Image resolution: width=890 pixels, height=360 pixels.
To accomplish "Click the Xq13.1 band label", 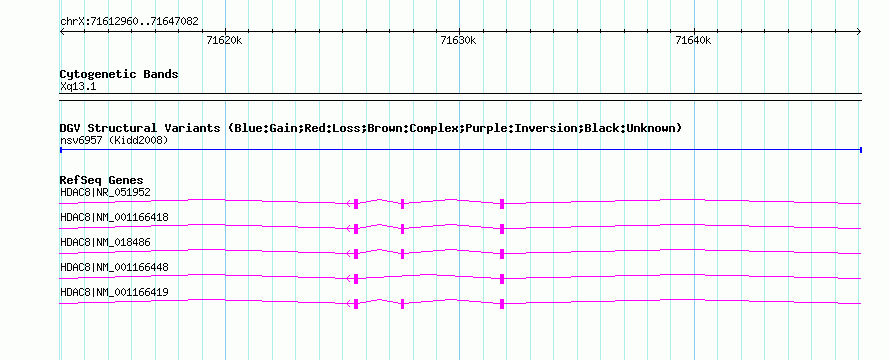I will pos(78,87).
